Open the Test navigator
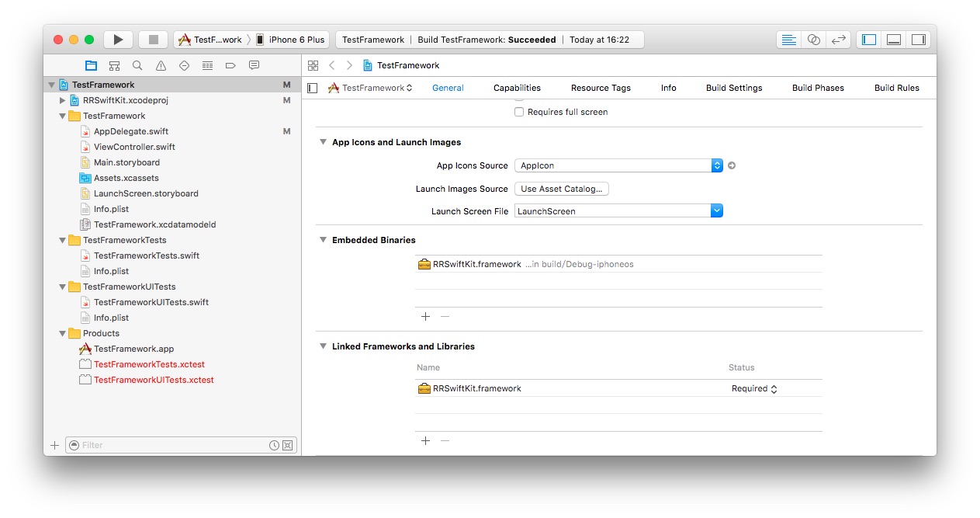980x518 pixels. pyautogui.click(x=184, y=66)
